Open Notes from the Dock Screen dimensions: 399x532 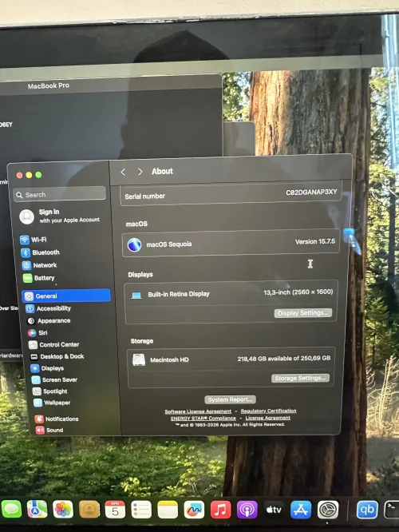coord(168,510)
